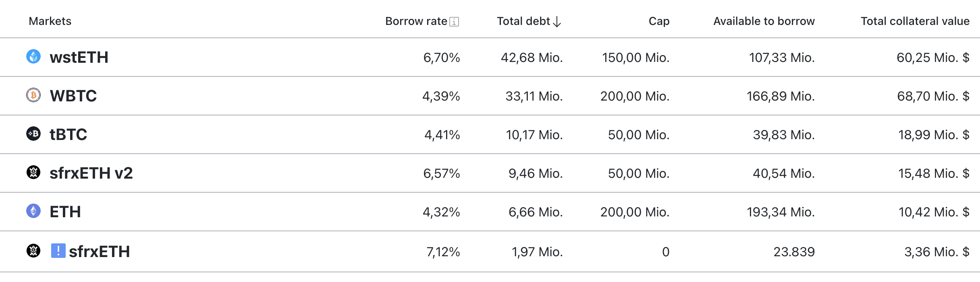Sort by Total collateral value header
This screenshot has width=980, height=282.
(x=915, y=21)
